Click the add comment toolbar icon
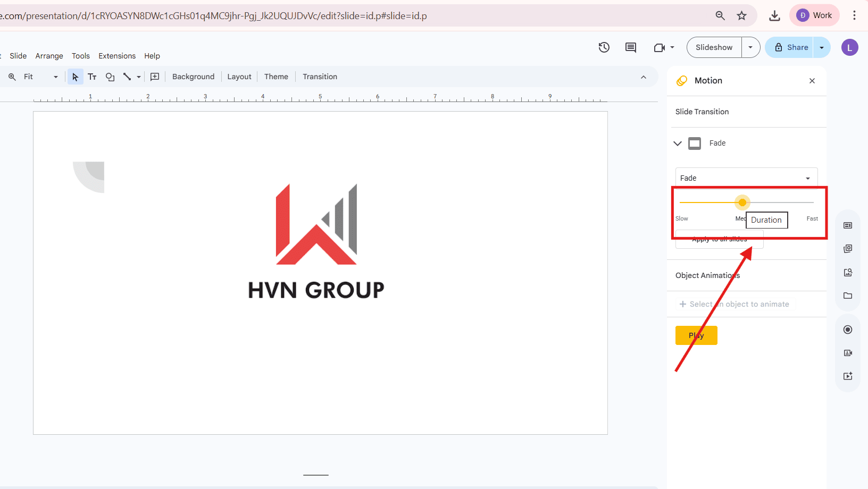Viewport: 868px width, 489px height. tap(155, 77)
